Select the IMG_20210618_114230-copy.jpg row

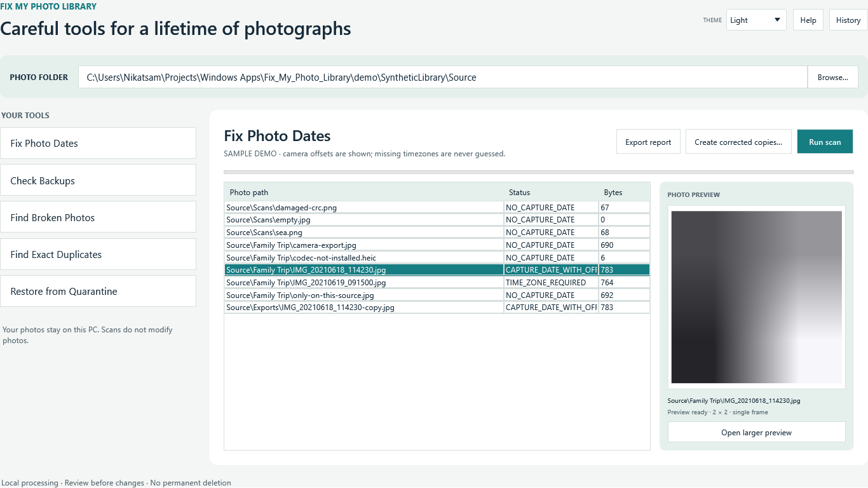coord(437,308)
